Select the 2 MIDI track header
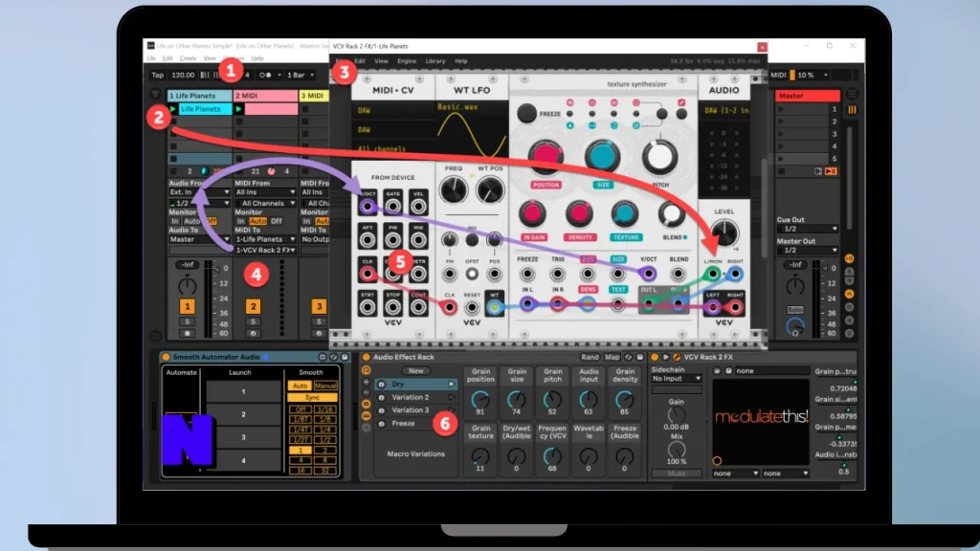 coord(265,96)
